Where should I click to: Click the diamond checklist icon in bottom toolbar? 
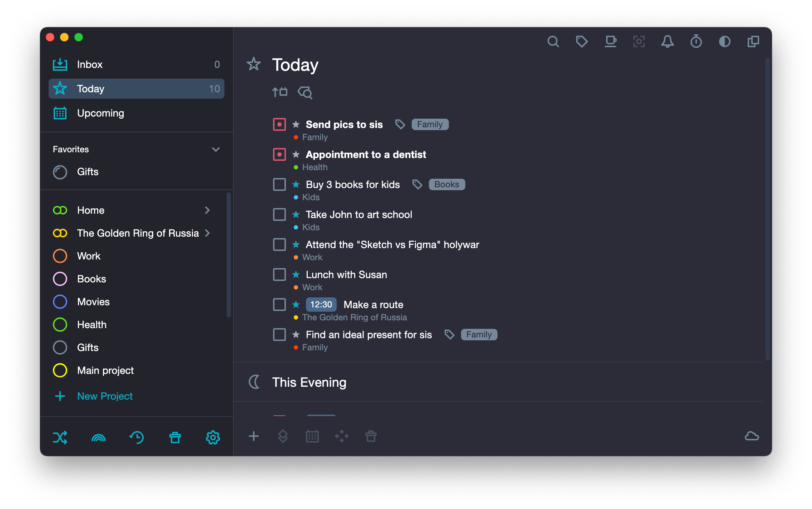[x=283, y=436]
